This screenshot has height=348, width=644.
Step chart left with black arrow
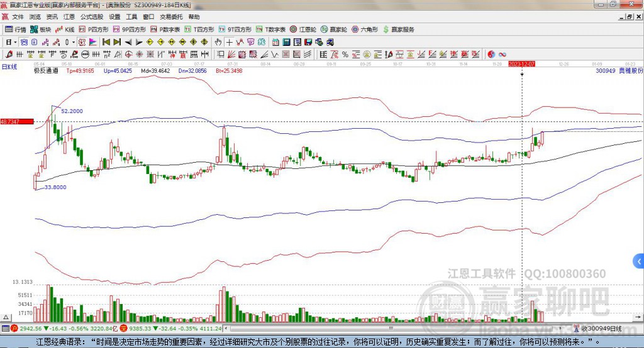pyautogui.click(x=128, y=42)
